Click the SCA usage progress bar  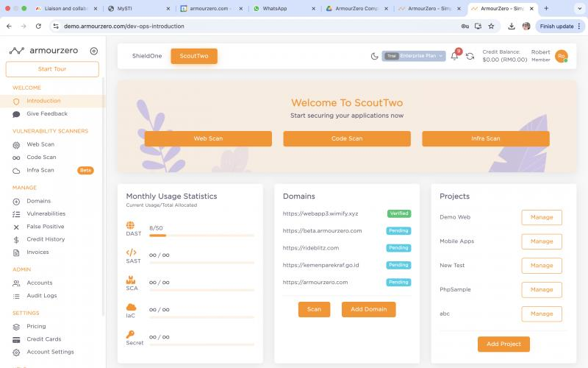(x=201, y=290)
